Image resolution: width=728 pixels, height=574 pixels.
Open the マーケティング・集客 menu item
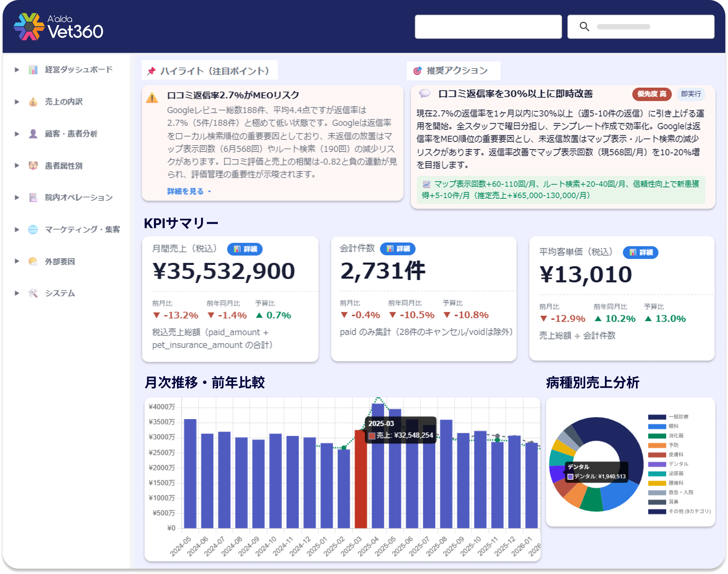[82, 229]
